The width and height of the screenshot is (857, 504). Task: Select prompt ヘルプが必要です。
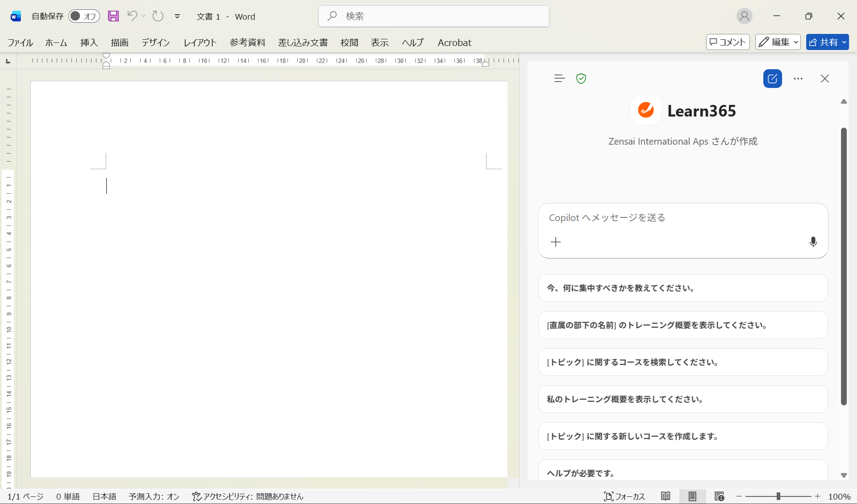[x=683, y=470]
